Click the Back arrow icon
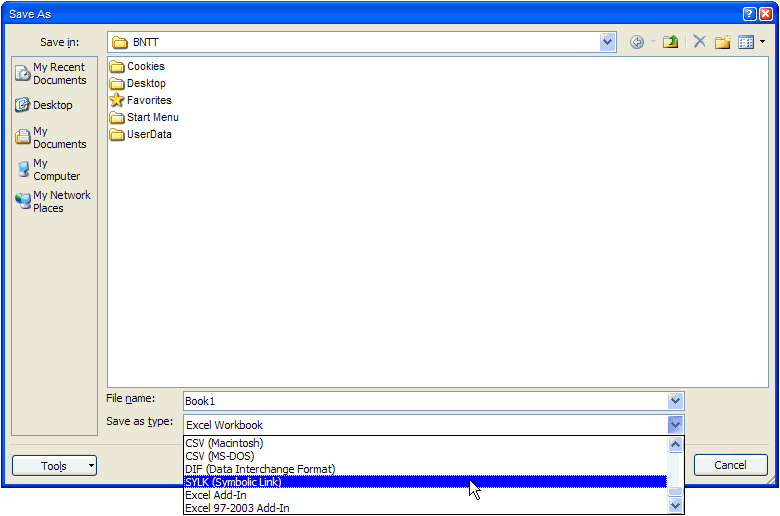This screenshot has height=516, width=780. click(x=637, y=42)
